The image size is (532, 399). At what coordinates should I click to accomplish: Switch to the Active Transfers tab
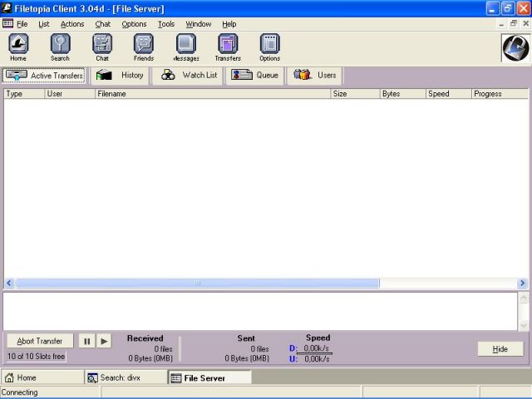pyautogui.click(x=44, y=76)
